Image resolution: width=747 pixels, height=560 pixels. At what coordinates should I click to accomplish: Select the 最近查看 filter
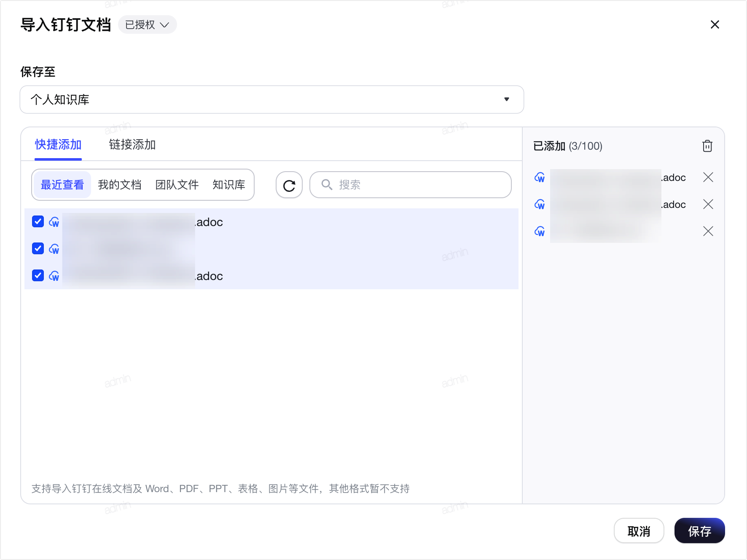tap(62, 185)
